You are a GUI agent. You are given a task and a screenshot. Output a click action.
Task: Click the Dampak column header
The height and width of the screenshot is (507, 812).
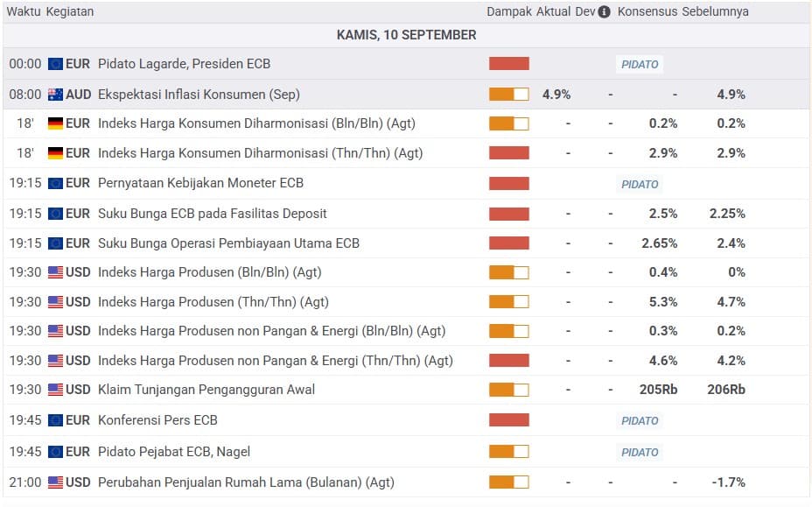pyautogui.click(x=509, y=11)
